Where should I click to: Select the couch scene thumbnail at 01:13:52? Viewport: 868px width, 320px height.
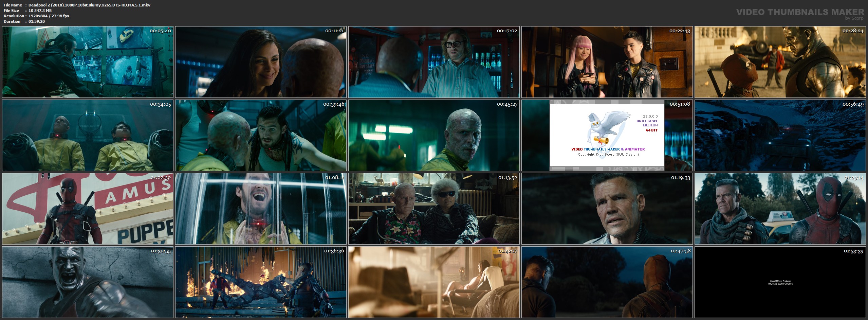point(434,209)
